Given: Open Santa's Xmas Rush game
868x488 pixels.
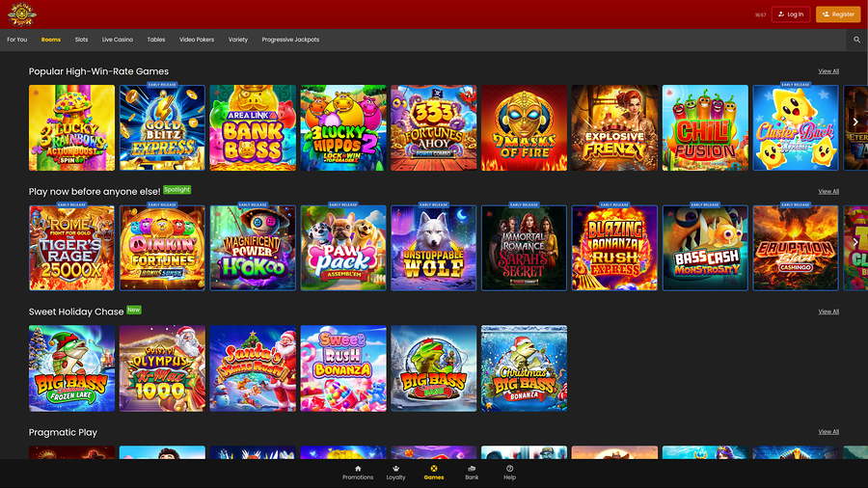Looking at the screenshot, I should 253,368.
